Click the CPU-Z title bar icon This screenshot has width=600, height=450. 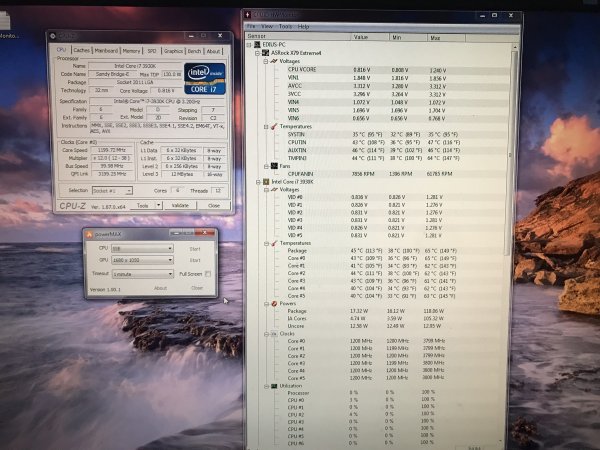[53, 36]
